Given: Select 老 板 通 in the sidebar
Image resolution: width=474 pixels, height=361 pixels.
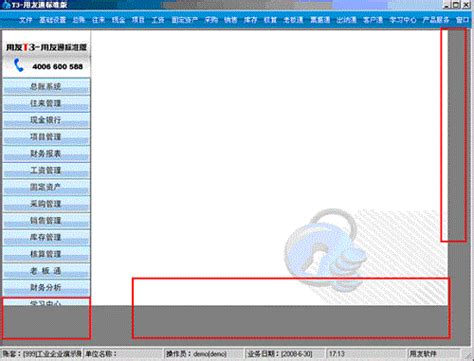Looking at the screenshot, I should [46, 271].
